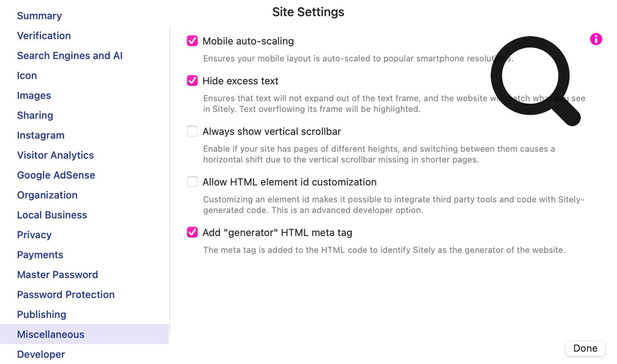The width and height of the screenshot is (617, 364).
Task: Click the pink info icon
Action: click(x=596, y=39)
